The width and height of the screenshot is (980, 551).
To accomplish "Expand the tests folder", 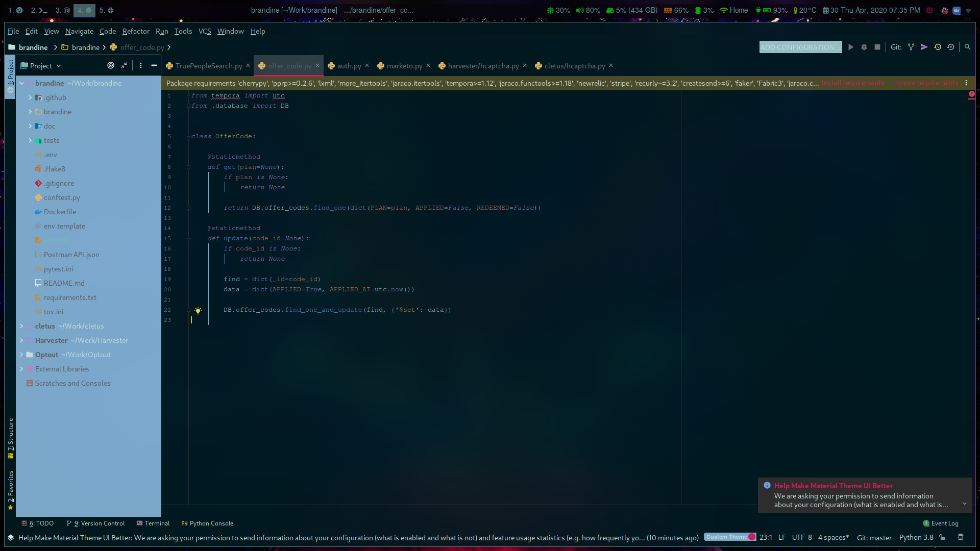I will tap(30, 140).
